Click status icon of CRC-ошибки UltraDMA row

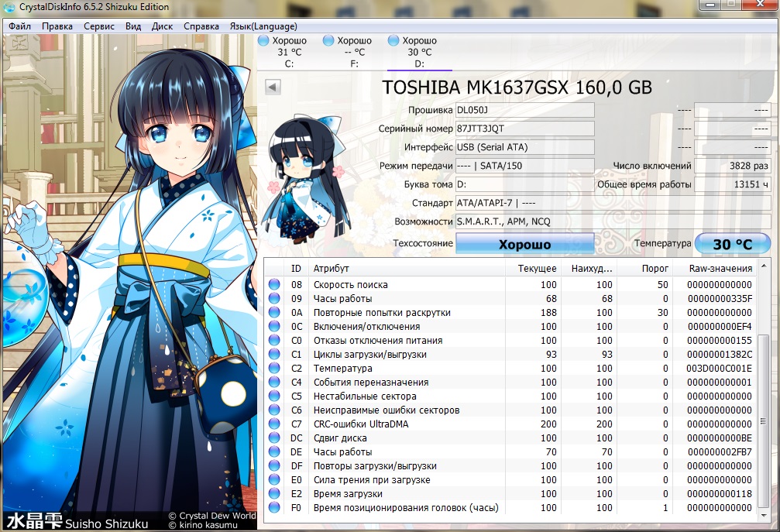pos(274,424)
